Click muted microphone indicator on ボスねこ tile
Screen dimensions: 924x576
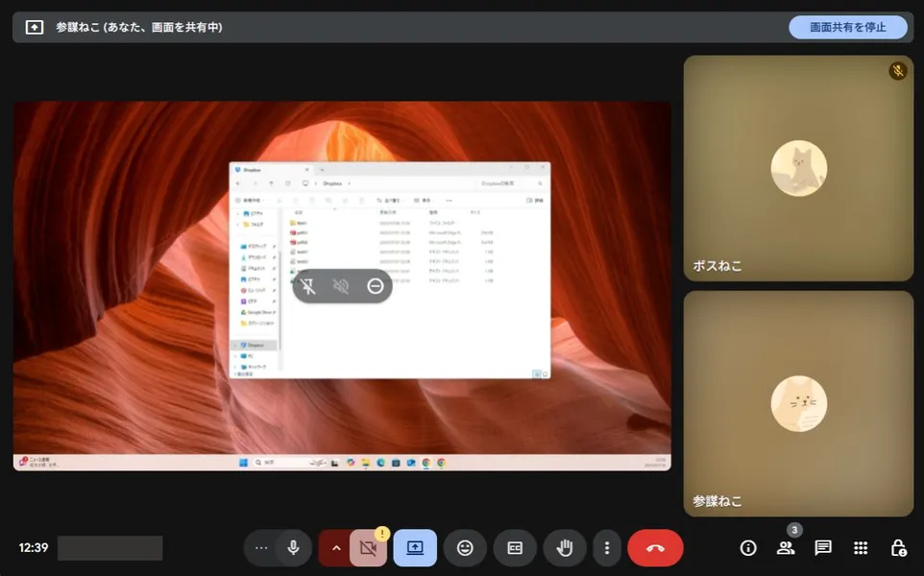897,71
